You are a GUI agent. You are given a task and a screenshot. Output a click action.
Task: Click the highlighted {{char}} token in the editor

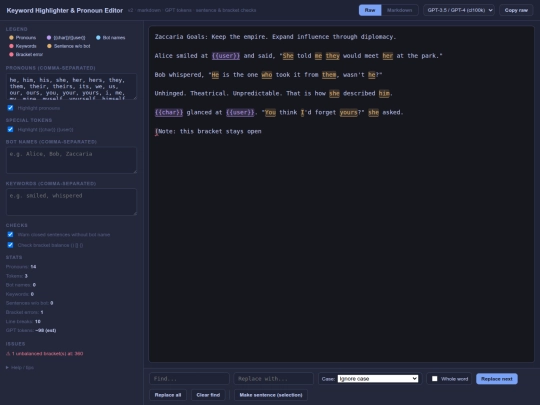coord(169,112)
